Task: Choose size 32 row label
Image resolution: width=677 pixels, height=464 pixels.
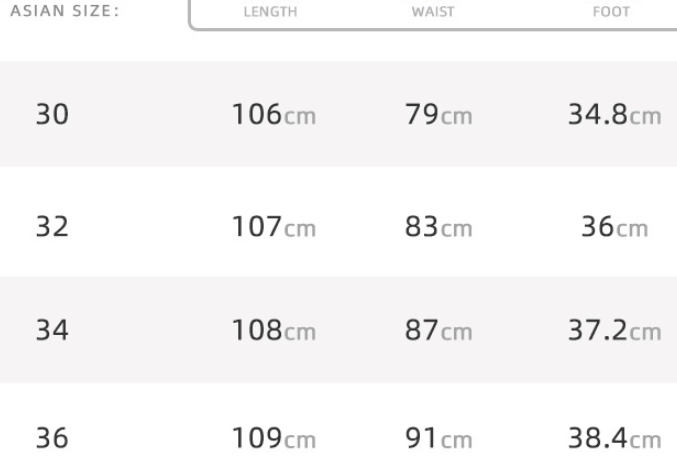Action: click(x=53, y=227)
